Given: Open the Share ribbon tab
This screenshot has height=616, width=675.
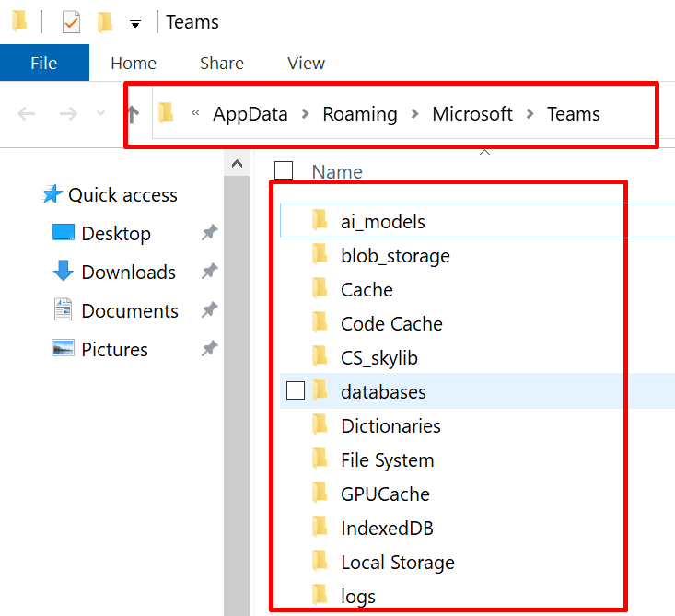Looking at the screenshot, I should click(x=222, y=63).
